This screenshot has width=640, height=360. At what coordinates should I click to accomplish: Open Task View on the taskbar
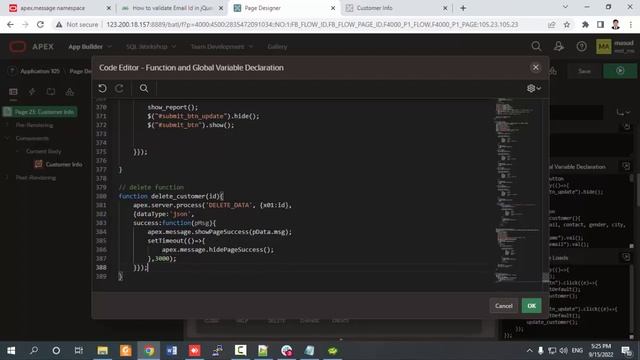point(79,350)
